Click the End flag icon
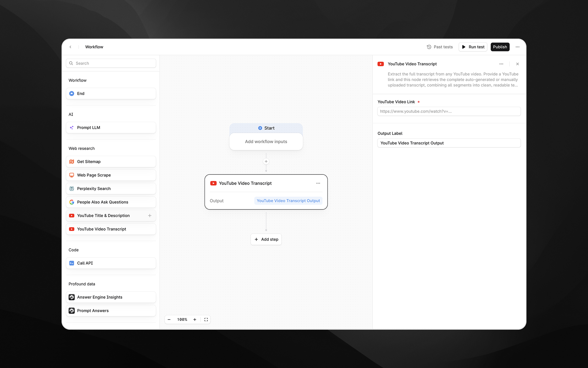This screenshot has height=368, width=588. point(72,94)
